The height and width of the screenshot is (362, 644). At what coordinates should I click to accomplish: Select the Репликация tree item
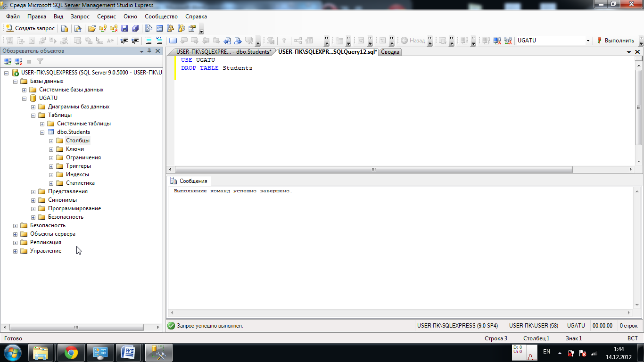(46, 242)
